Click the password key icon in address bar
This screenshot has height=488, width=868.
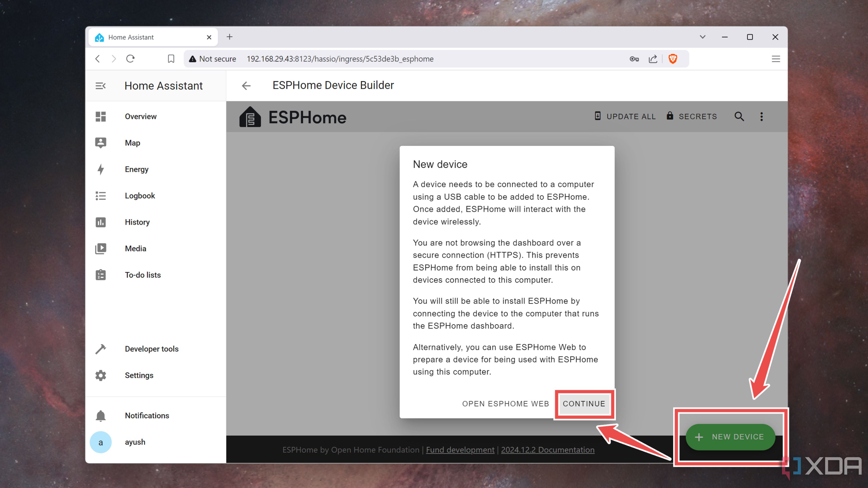[634, 59]
